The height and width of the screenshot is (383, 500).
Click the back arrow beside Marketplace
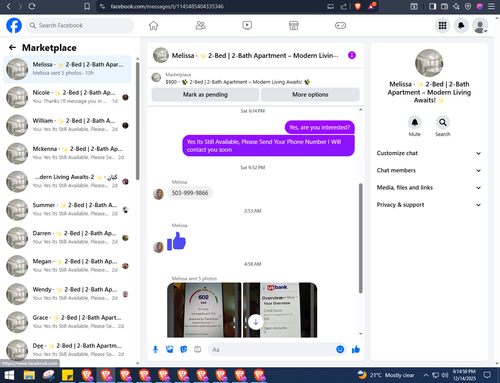point(12,48)
